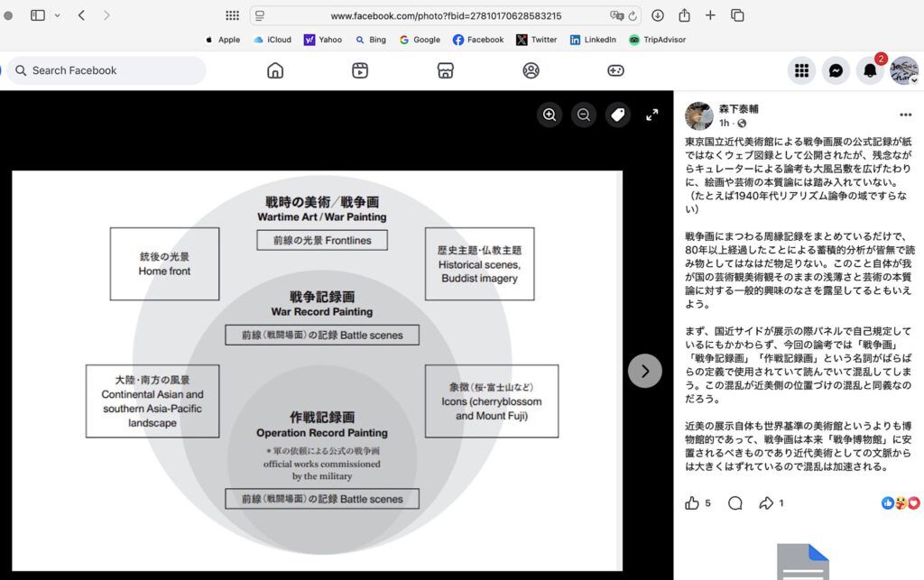Image resolution: width=924 pixels, height=580 pixels.
Task: Zoom in on the photo
Action: click(550, 115)
